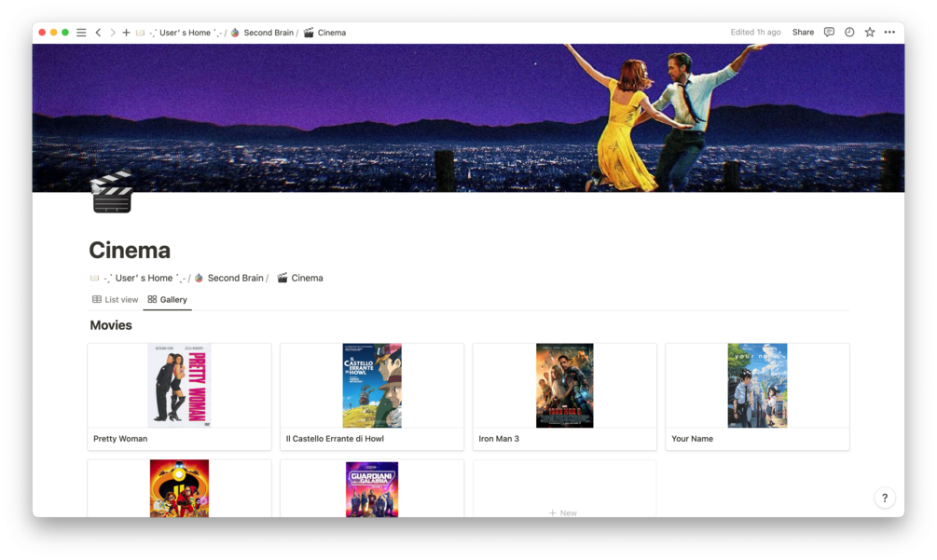Click Cinema in the top breadcrumb

pos(332,33)
